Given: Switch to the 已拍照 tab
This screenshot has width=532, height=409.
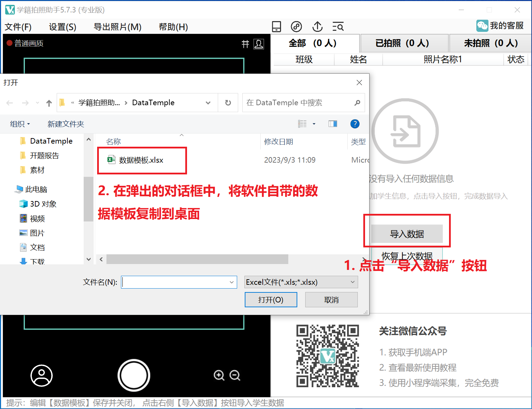Looking at the screenshot, I should coord(404,43).
